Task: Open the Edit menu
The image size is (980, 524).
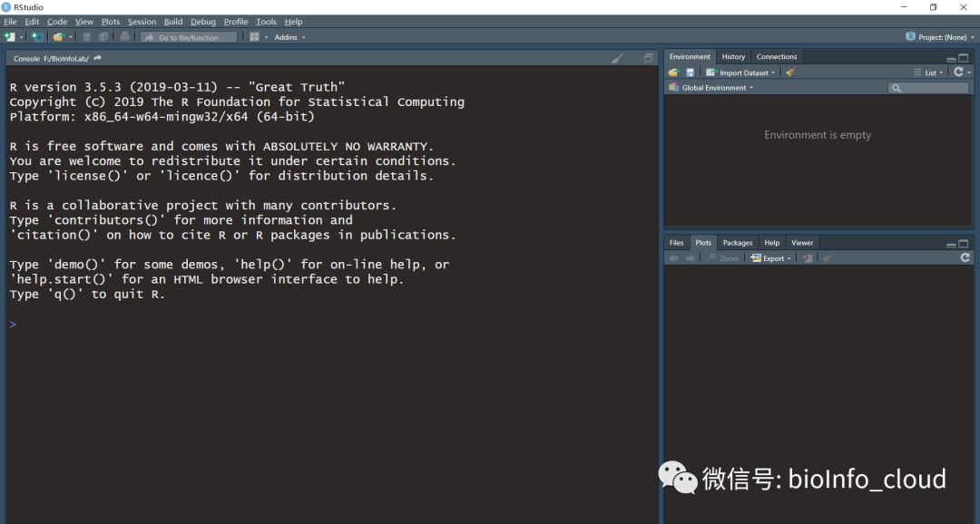Action: coord(32,21)
